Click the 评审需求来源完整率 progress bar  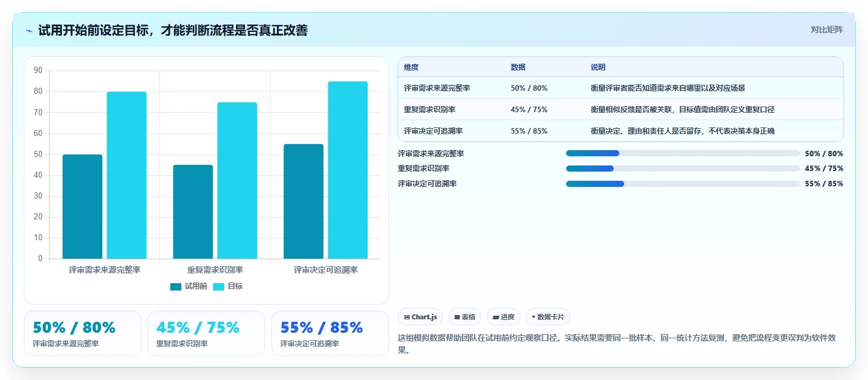point(683,153)
